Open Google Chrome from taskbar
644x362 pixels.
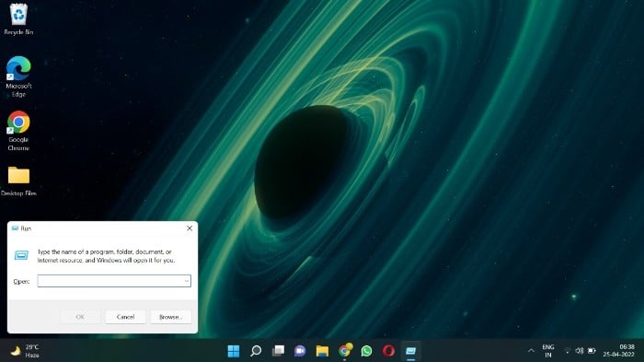coord(345,350)
